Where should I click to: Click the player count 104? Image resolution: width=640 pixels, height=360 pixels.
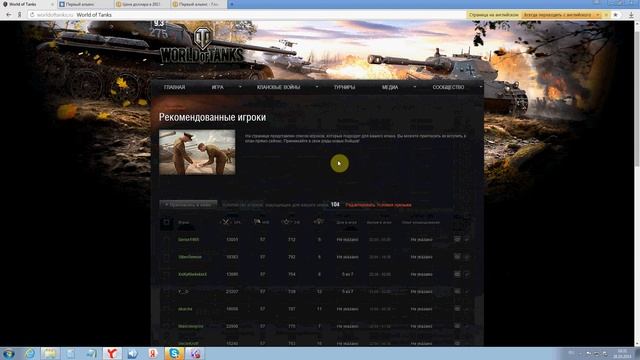coord(335,204)
